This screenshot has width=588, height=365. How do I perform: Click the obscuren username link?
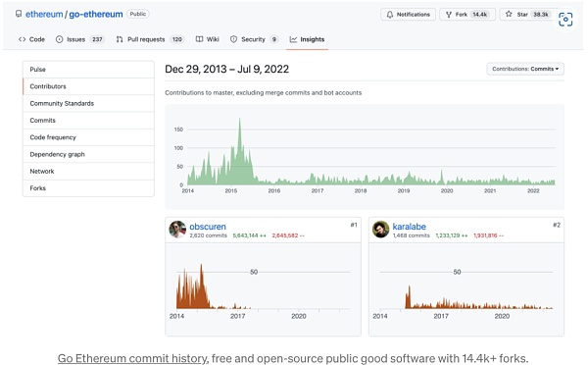208,227
